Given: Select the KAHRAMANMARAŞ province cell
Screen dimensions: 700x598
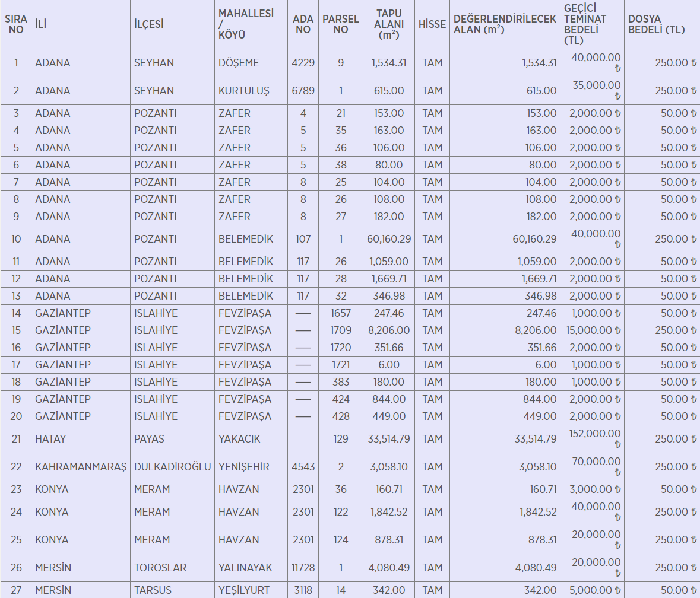Looking at the screenshot, I should pos(81,467).
